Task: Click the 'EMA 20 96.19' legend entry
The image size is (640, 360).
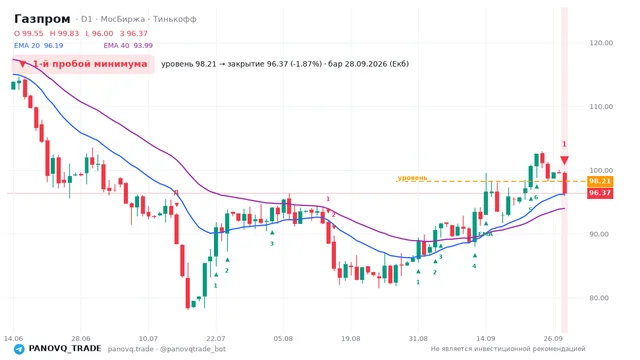Action: point(38,46)
